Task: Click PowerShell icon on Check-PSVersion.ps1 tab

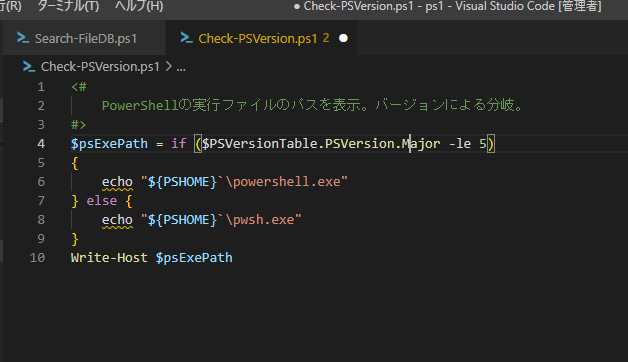Action: click(186, 38)
